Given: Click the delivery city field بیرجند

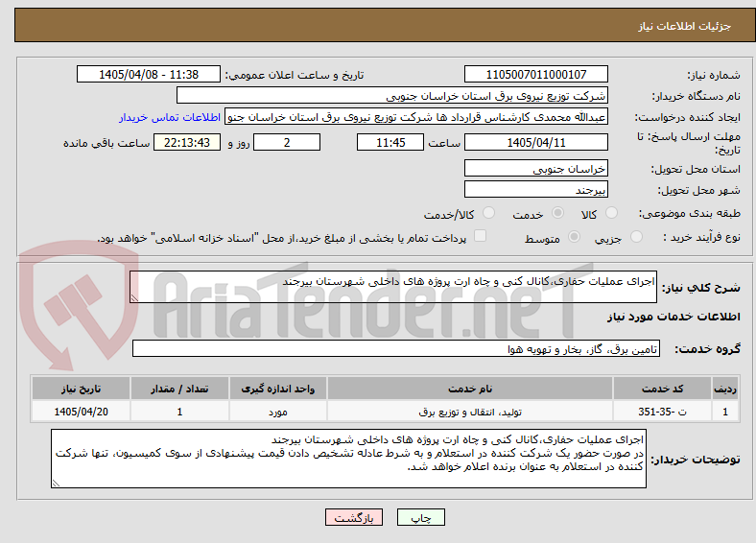Looking at the screenshot, I should [535, 189].
